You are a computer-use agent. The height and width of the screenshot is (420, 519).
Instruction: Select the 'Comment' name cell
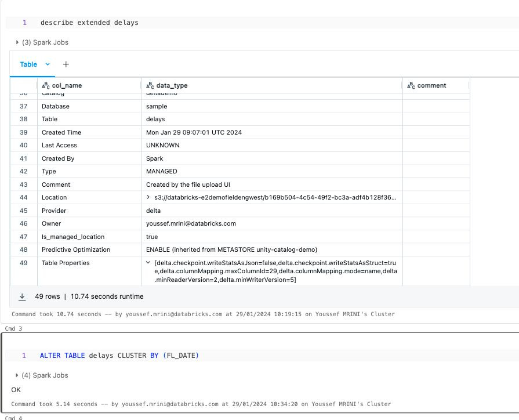pos(89,184)
